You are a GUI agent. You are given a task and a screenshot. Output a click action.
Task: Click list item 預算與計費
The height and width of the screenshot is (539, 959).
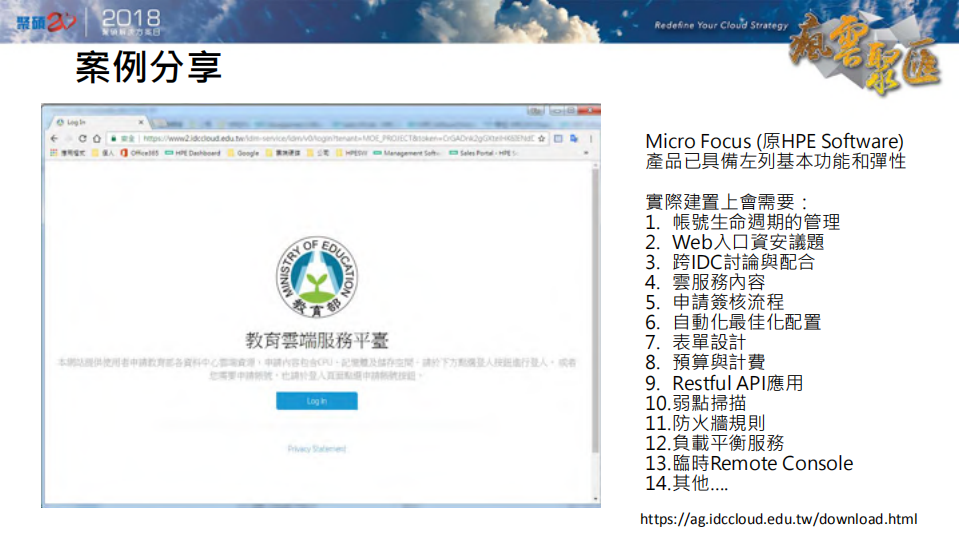(x=719, y=362)
